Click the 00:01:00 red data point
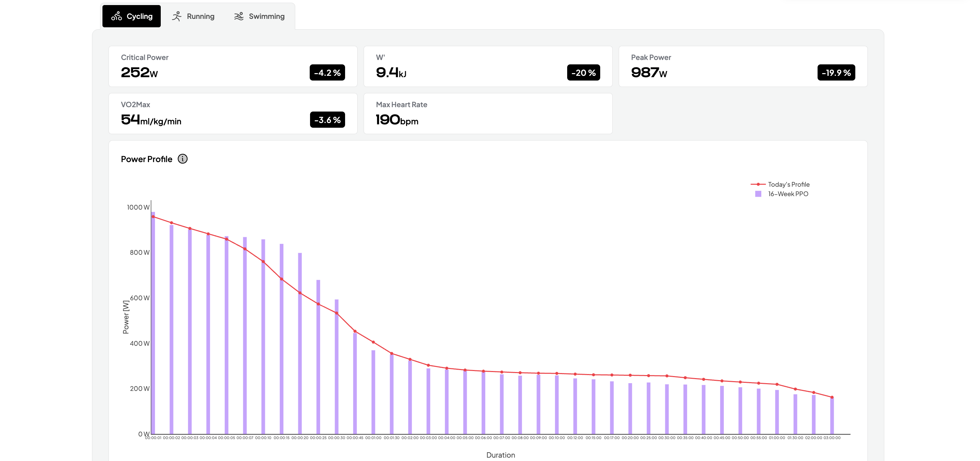 (x=373, y=342)
